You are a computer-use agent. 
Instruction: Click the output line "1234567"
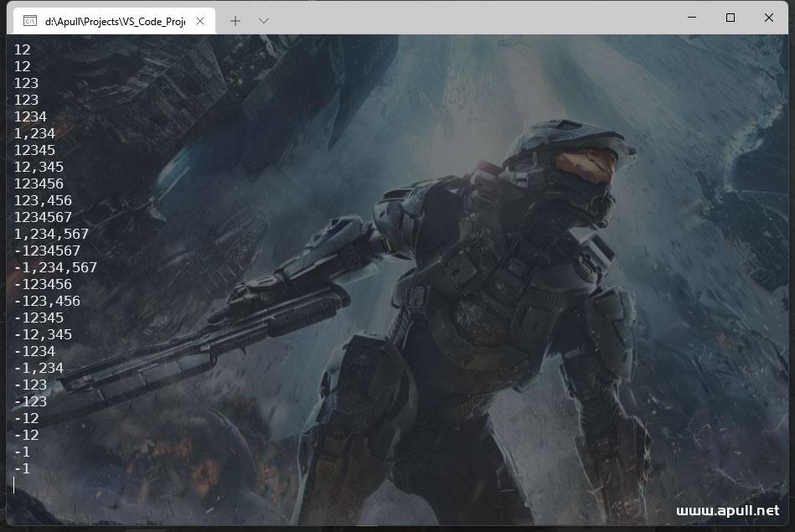[43, 217]
